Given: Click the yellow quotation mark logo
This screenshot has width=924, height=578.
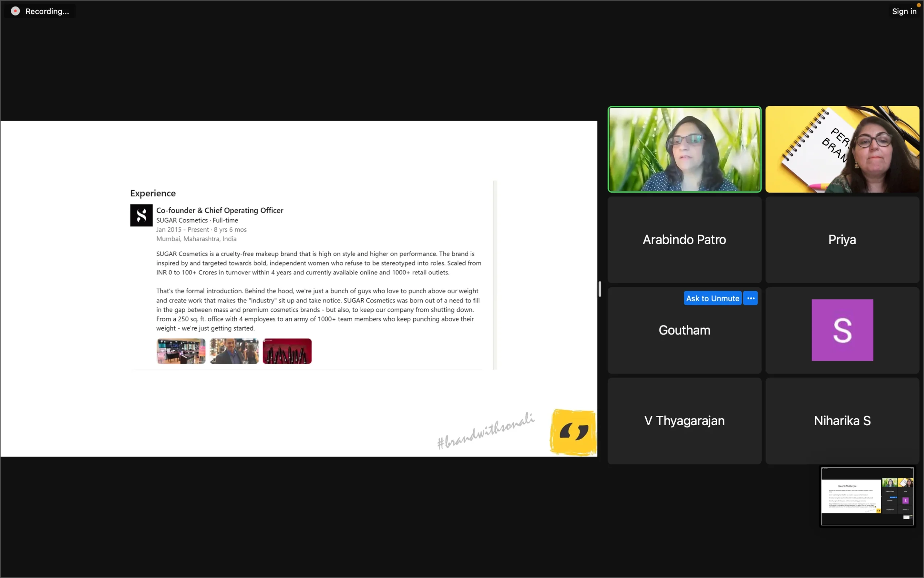Looking at the screenshot, I should 573,432.
